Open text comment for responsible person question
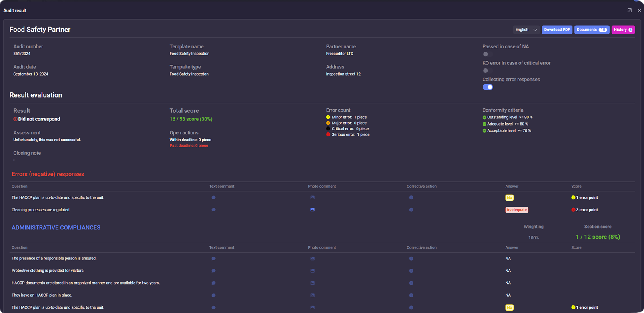Image resolution: width=644 pixels, height=313 pixels. [x=213, y=259]
